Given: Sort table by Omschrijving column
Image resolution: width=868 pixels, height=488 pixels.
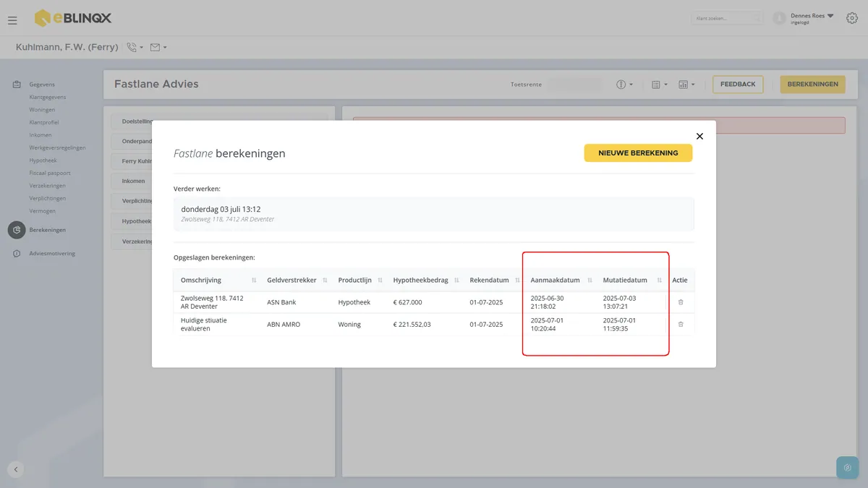Looking at the screenshot, I should tap(254, 281).
